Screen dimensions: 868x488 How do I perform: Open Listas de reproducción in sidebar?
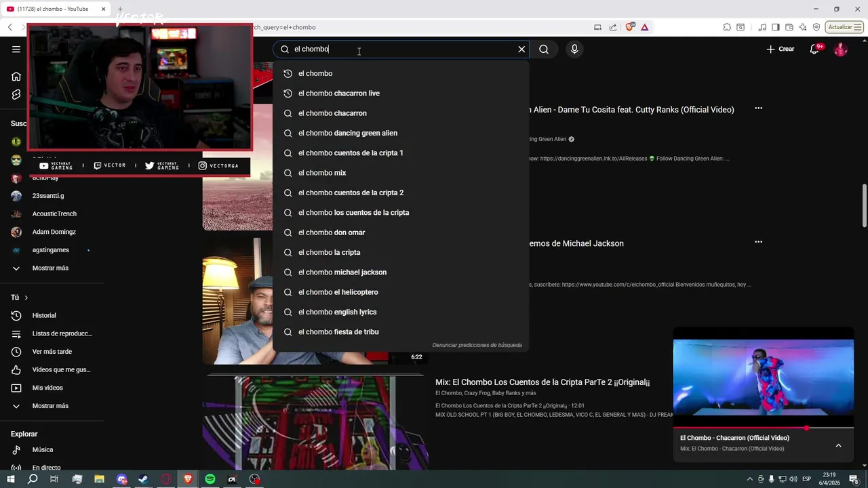[52, 333]
